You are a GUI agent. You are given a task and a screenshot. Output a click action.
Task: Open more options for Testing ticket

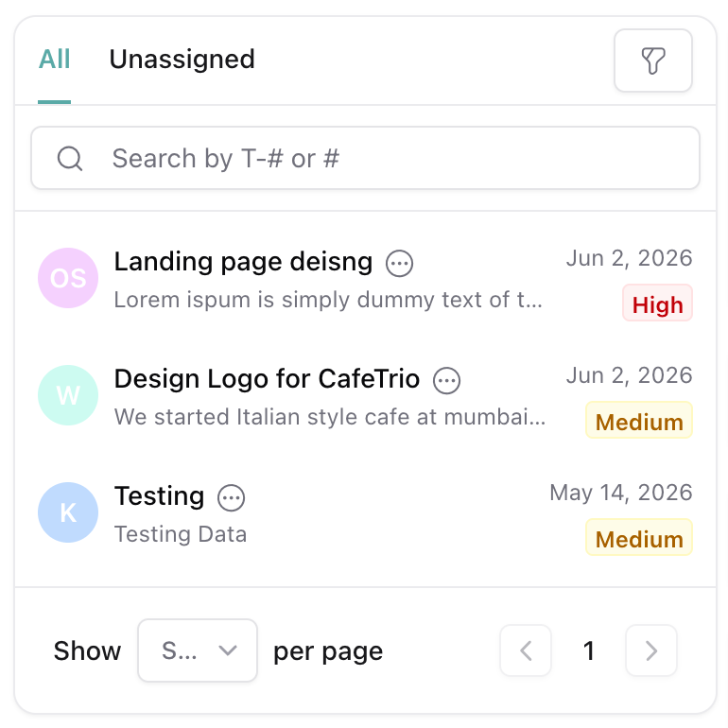232,498
